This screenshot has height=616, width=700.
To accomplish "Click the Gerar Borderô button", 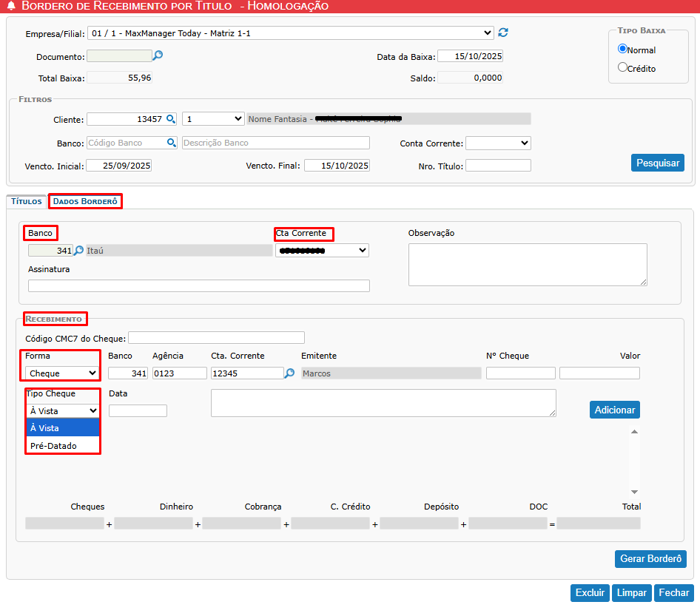I will point(650,559).
